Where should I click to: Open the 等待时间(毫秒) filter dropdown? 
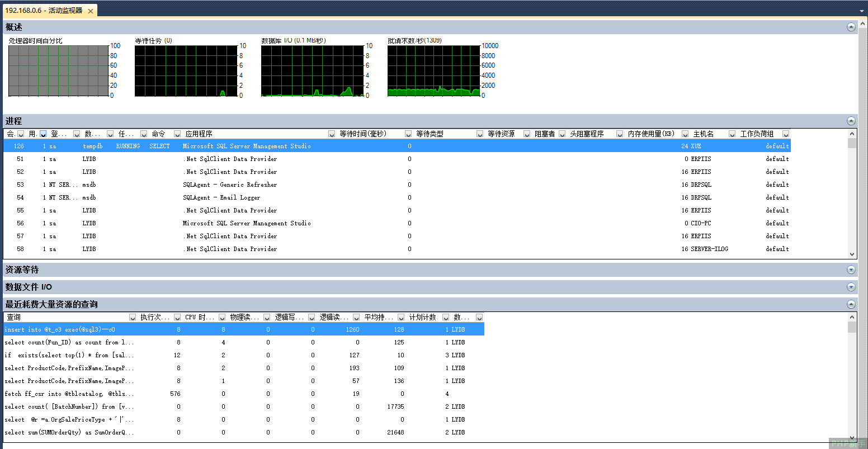click(408, 134)
